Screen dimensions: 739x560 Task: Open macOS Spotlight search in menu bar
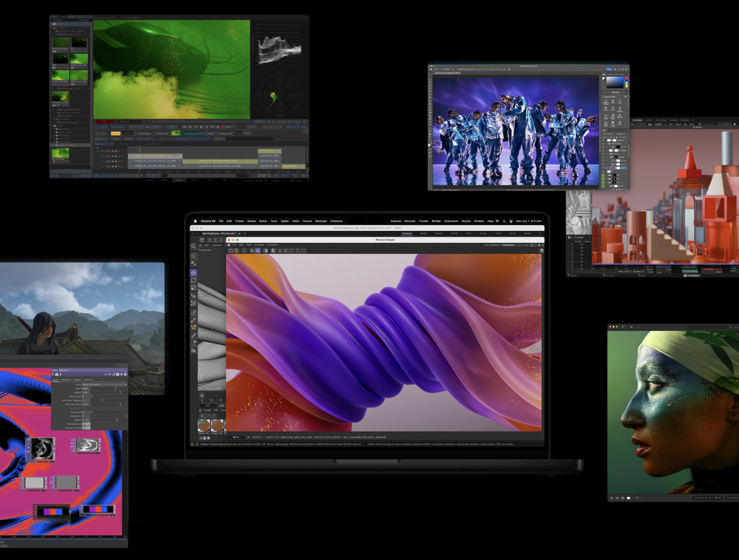[x=504, y=221]
